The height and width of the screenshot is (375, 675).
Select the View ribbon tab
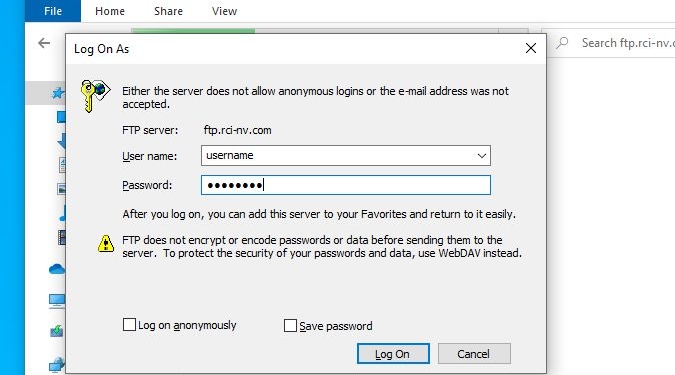[x=224, y=11]
